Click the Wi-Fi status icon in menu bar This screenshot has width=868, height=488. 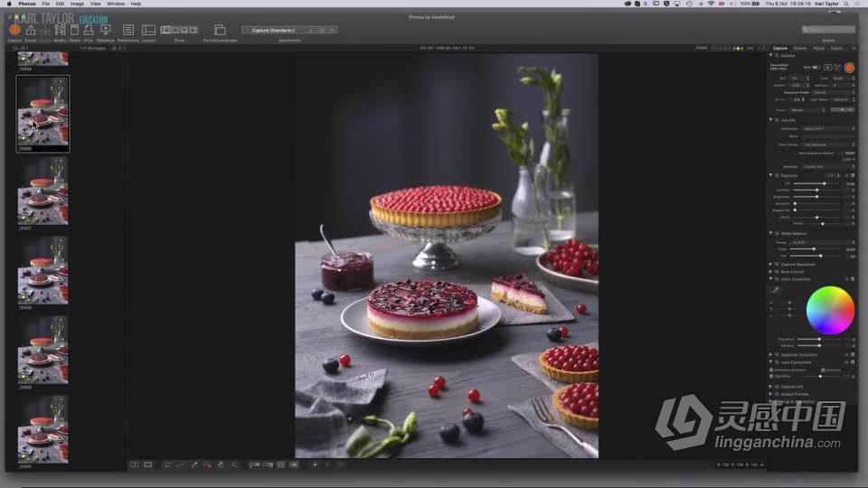click(712, 4)
